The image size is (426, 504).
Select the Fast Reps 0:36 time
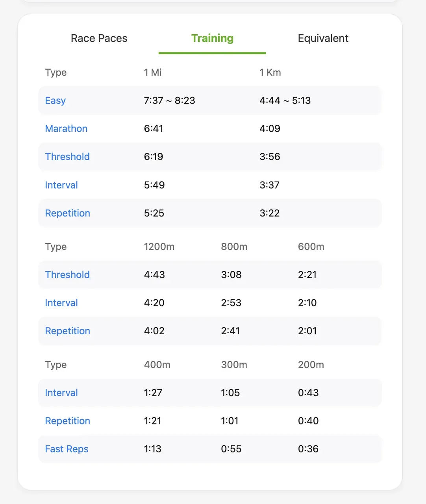click(x=308, y=449)
